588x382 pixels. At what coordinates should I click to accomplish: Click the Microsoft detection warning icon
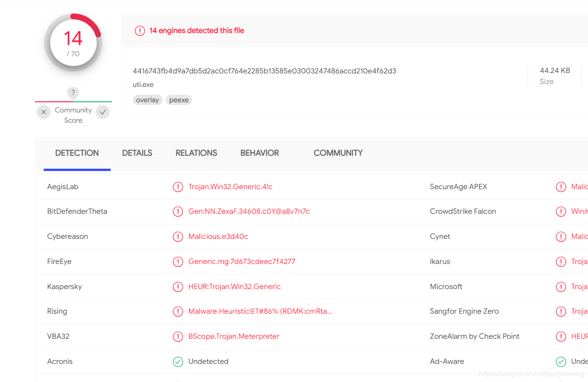click(561, 287)
